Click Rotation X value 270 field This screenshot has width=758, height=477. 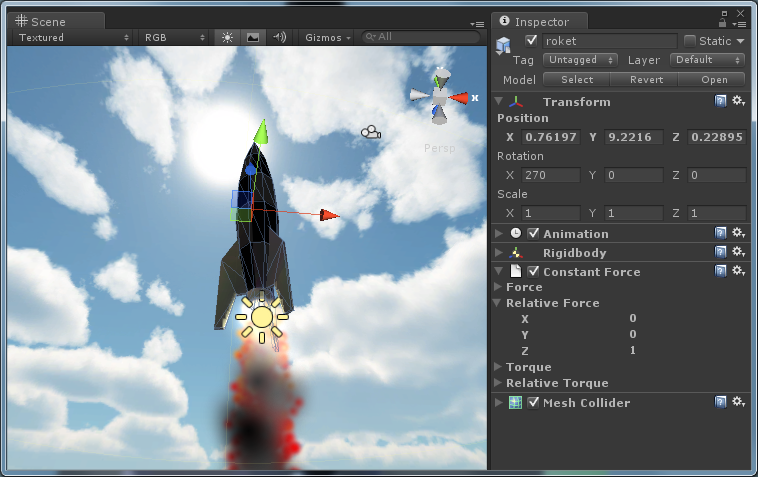point(551,175)
